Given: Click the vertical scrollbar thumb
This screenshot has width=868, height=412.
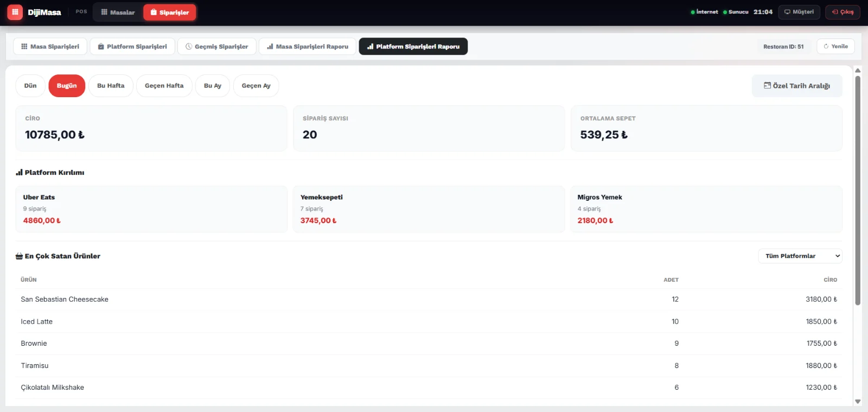Looking at the screenshot, I should click(x=858, y=190).
